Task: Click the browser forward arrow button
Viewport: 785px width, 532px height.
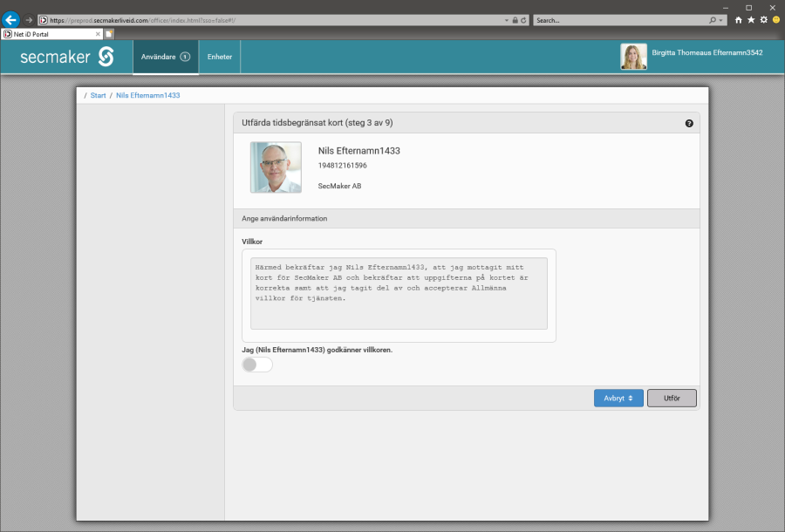Action: [29, 20]
